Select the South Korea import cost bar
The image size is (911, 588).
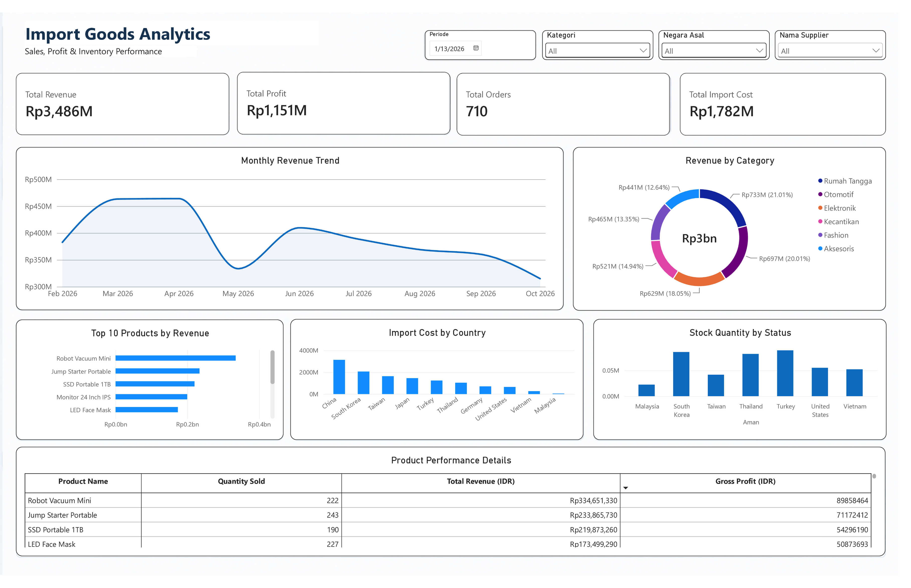tap(363, 383)
